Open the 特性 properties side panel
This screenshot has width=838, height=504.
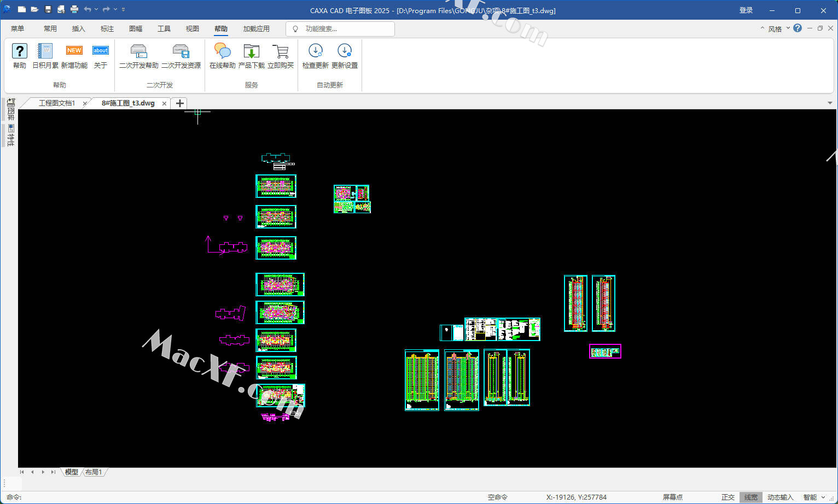[x=11, y=135]
